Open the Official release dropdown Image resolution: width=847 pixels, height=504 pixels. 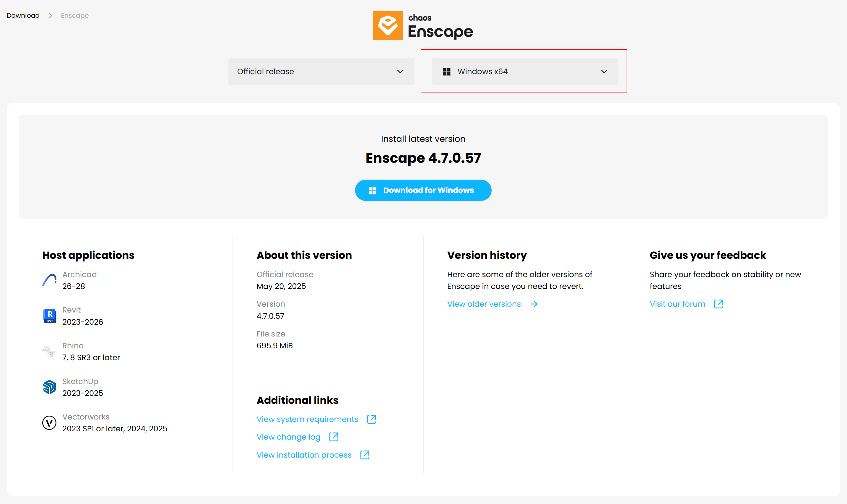[321, 72]
